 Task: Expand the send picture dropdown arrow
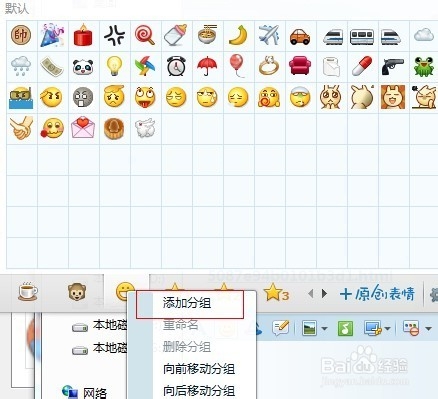[324, 329]
